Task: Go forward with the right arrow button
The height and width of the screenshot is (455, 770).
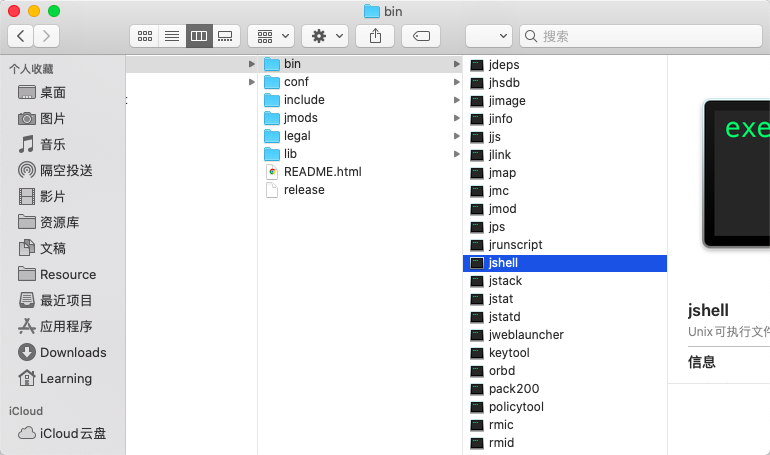Action: point(46,36)
